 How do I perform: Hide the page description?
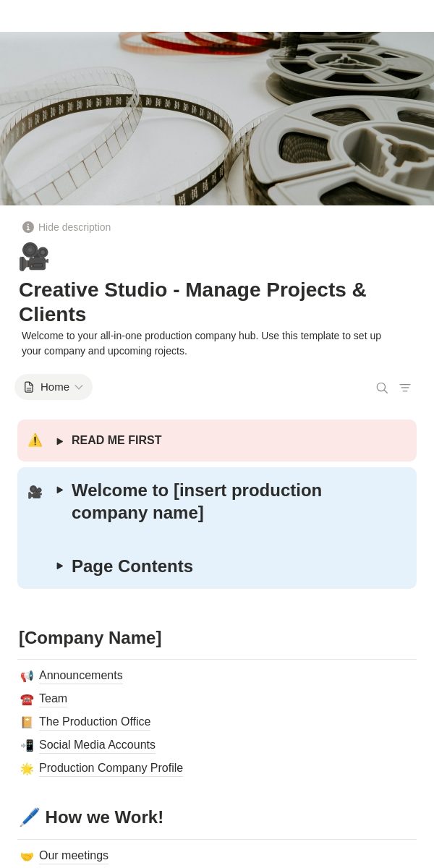click(75, 227)
